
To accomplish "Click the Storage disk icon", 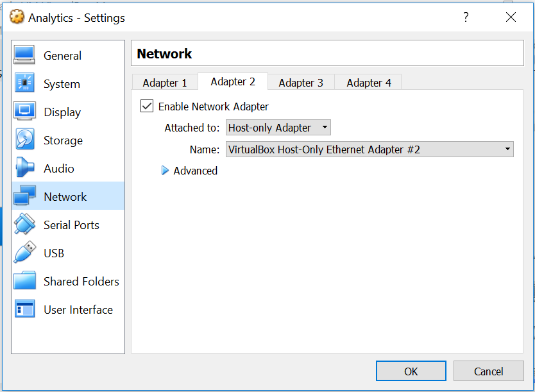I will [24, 140].
